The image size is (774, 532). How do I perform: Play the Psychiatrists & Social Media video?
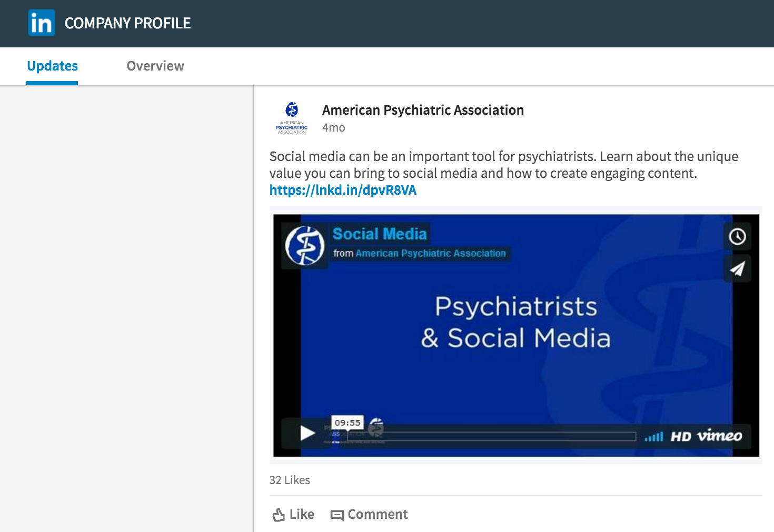(307, 433)
